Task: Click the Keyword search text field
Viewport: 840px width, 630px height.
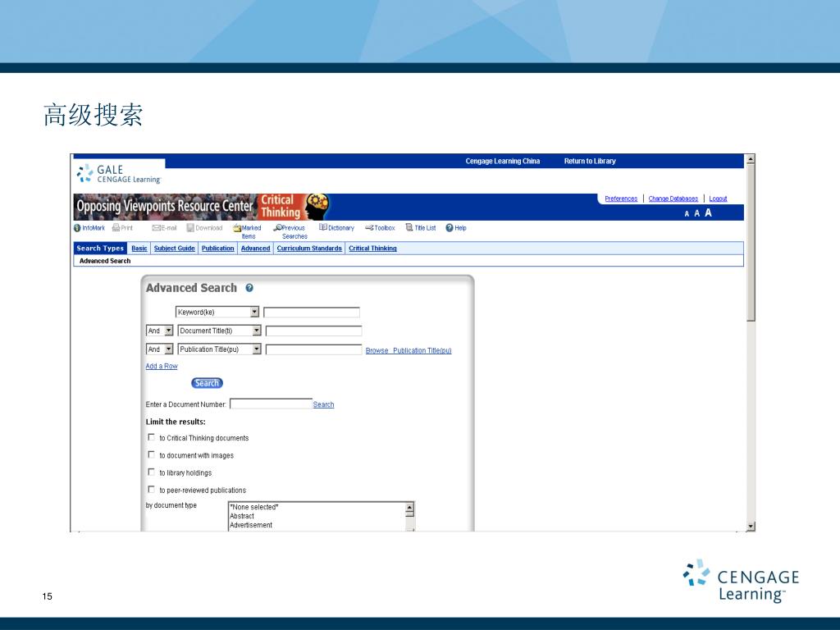Action: pyautogui.click(x=311, y=313)
